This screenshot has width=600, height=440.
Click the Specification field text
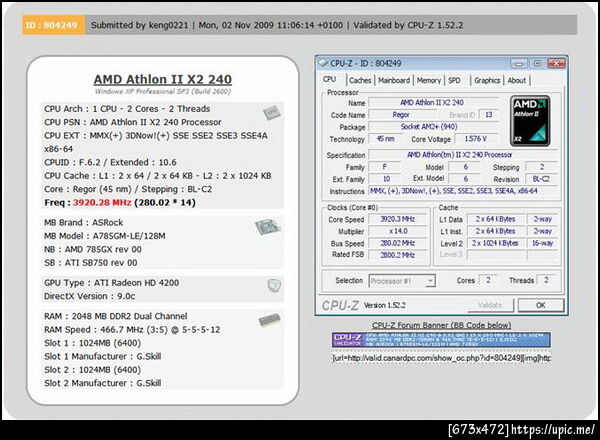coord(462,155)
